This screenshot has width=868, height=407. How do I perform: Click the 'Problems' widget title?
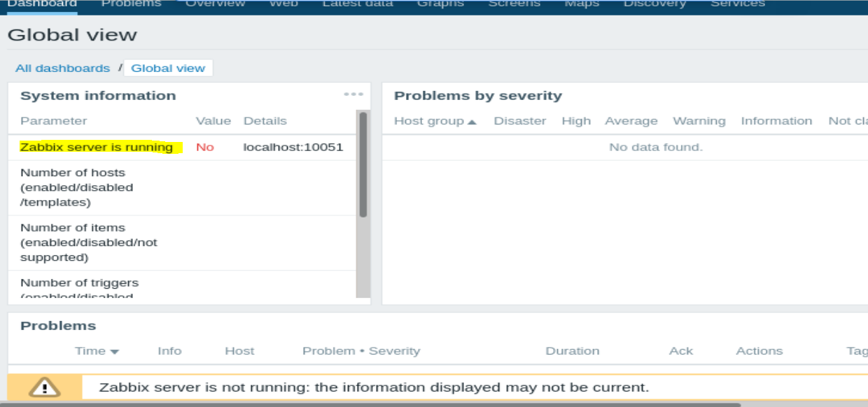coord(58,326)
